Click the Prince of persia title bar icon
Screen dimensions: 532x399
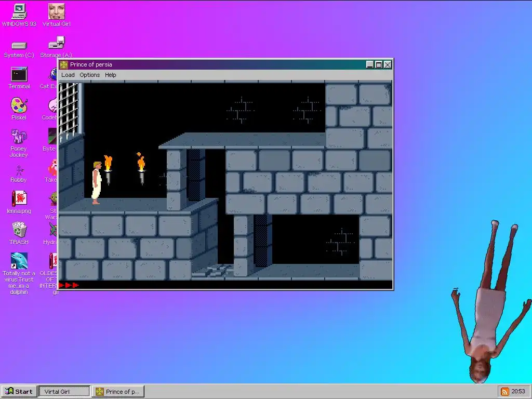(64, 64)
